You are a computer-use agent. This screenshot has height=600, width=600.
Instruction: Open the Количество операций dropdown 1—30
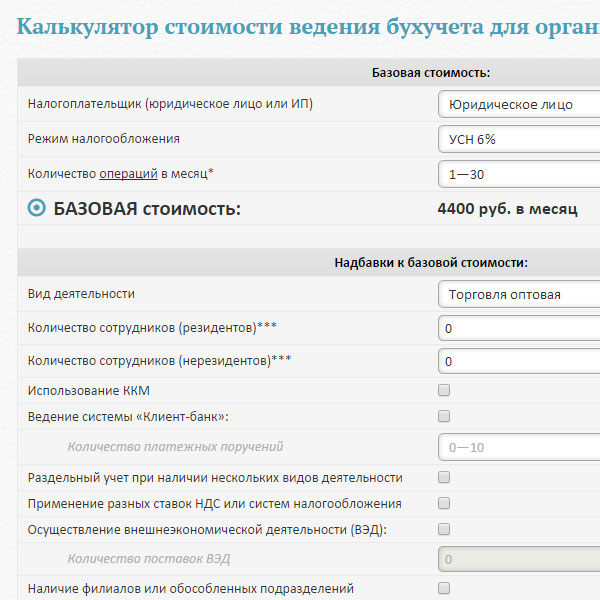coord(519,174)
